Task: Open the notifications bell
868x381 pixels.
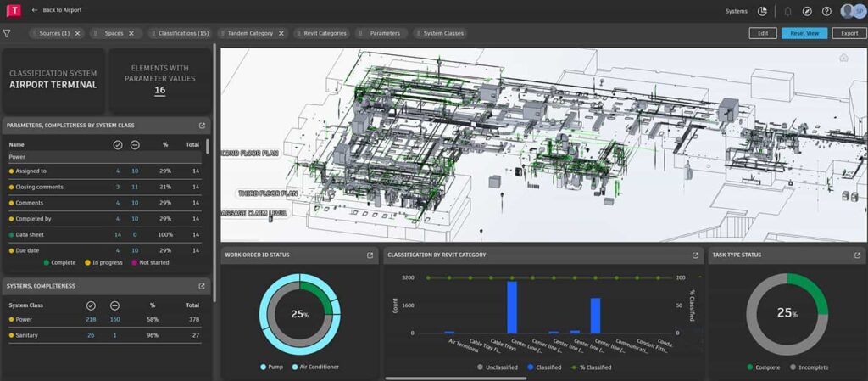Action: point(788,11)
